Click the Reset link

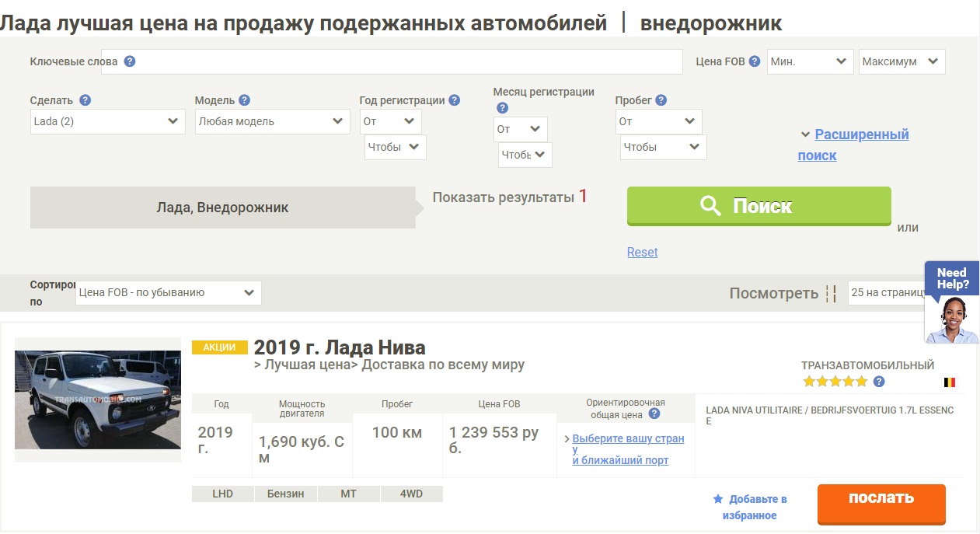coord(643,252)
